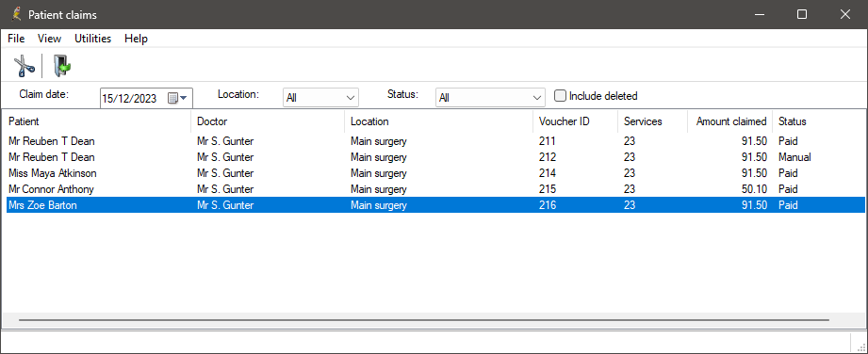Select the Miss Maya Atkinson claim row
This screenshot has width=868, height=354.
435,173
